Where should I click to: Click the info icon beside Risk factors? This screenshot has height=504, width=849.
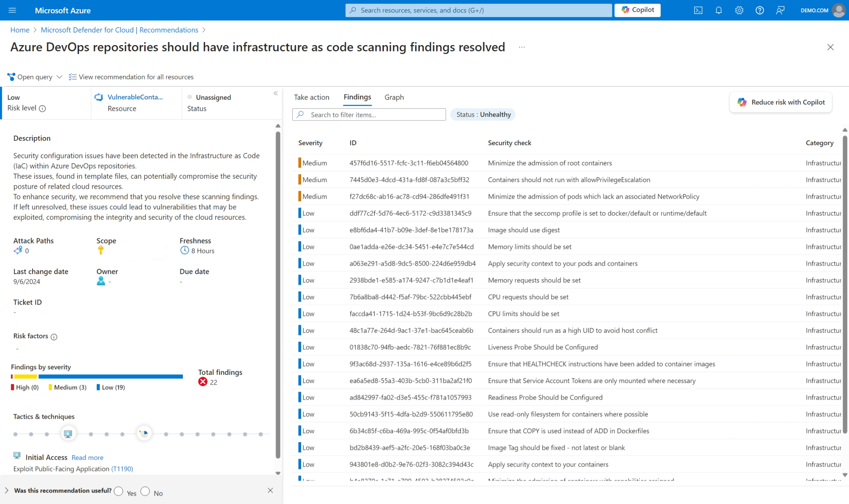(54, 337)
